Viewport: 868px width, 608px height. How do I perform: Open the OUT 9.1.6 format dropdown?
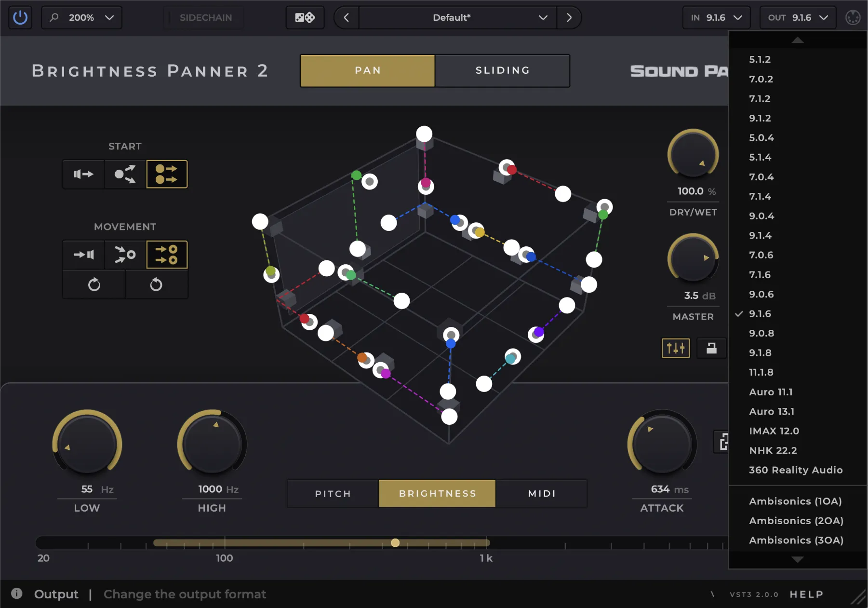coord(798,18)
